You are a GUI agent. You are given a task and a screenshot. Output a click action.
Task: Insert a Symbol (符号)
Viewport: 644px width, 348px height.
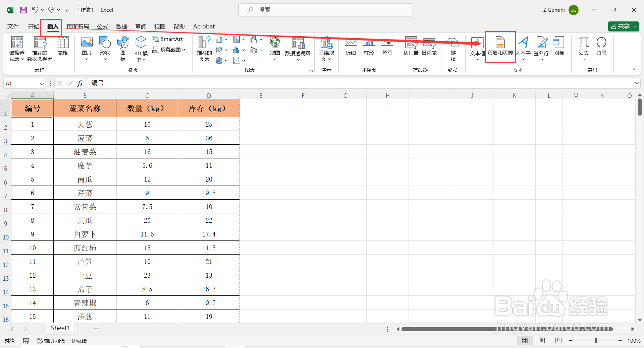[601, 46]
